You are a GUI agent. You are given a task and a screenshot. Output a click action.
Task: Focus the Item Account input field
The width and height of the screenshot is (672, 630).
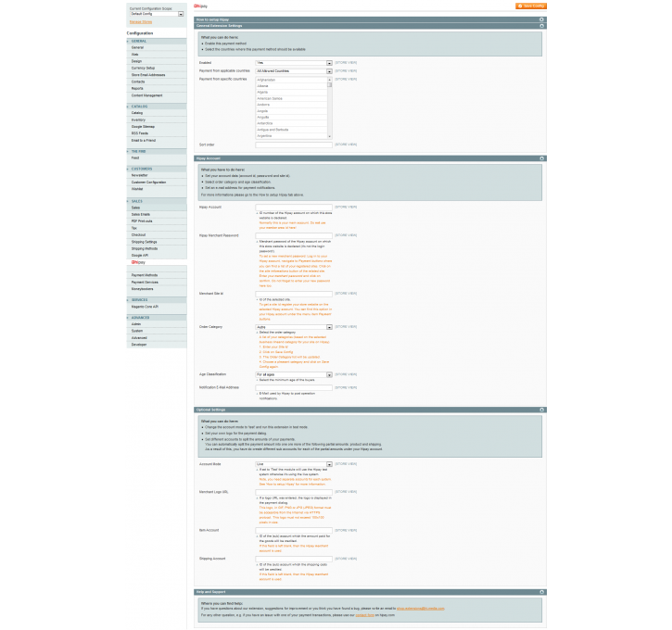click(x=294, y=531)
